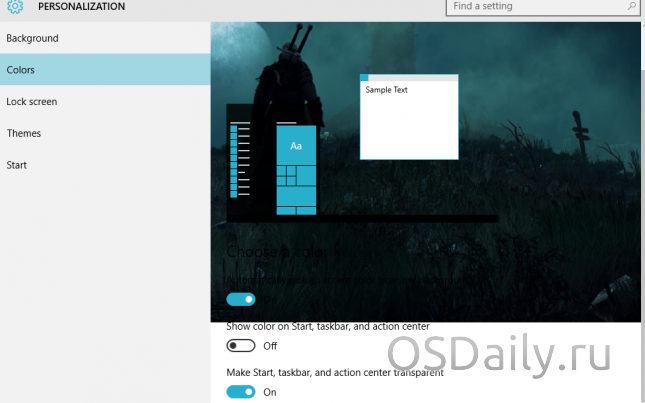Click the blue Aa tile in the preview

(x=296, y=146)
